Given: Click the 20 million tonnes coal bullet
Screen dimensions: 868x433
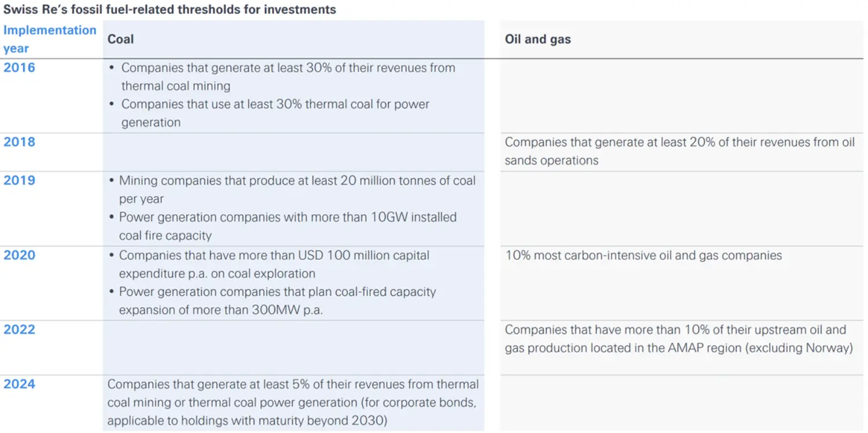Looking at the screenshot, I should point(297,189).
